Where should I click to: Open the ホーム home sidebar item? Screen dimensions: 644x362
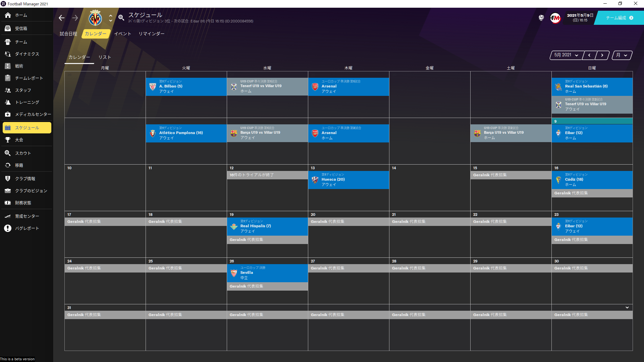(x=27, y=15)
